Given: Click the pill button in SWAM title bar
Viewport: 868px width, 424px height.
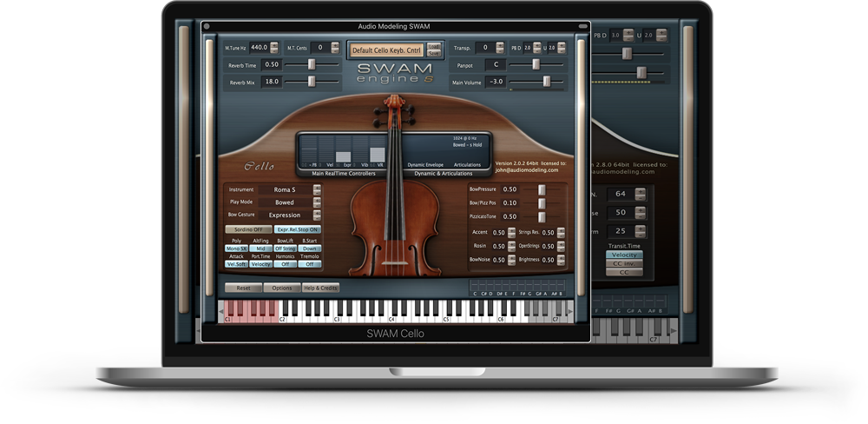Looking at the screenshot, I should click(582, 26).
